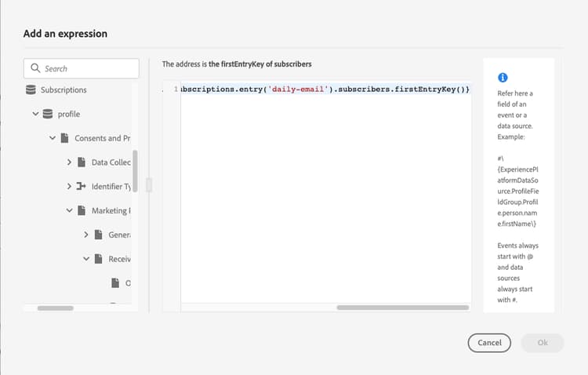Click the firstEntryKey() call in the expression
The height and width of the screenshot is (375, 588).
pos(430,89)
